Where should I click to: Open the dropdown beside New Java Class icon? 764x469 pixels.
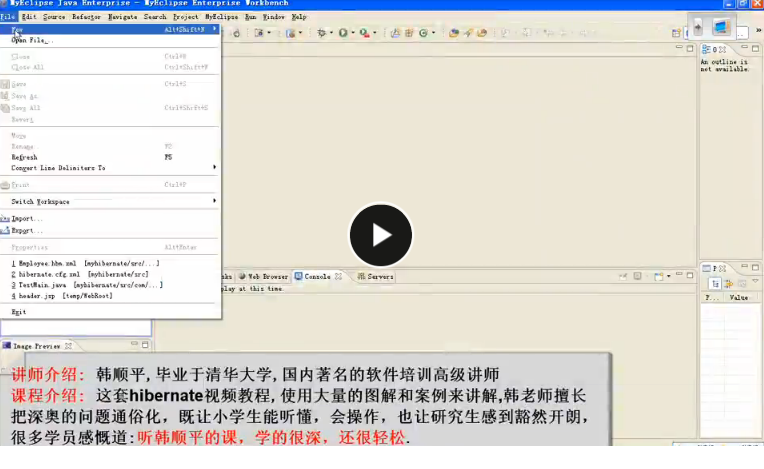click(x=433, y=33)
